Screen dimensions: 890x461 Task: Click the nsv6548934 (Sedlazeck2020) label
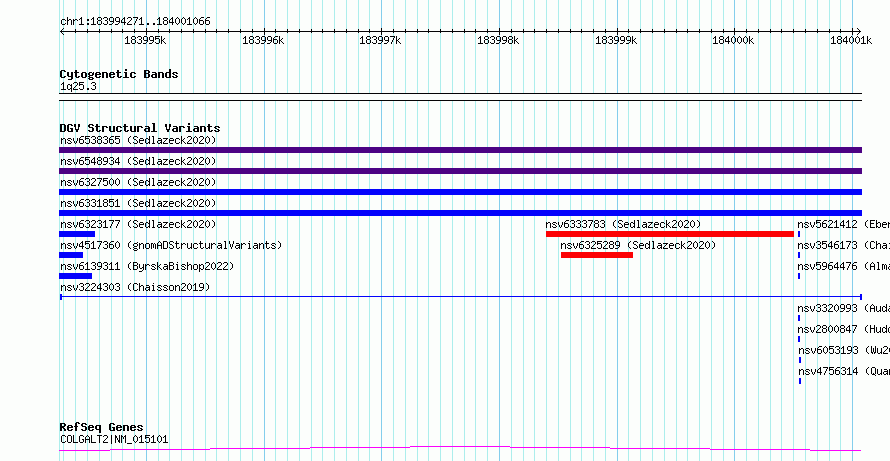(x=138, y=161)
